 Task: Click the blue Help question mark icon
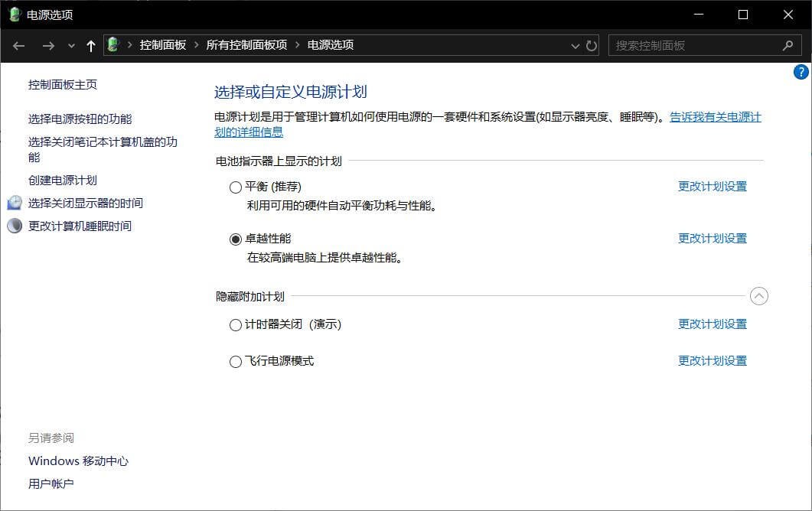click(x=801, y=72)
